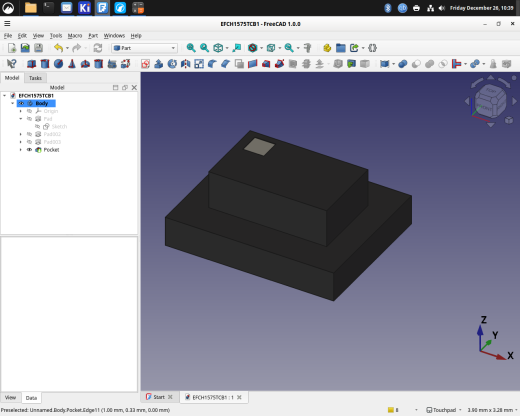This screenshot has height=416, width=520.
Task: Create a Sphere primitive
Action: (58, 64)
